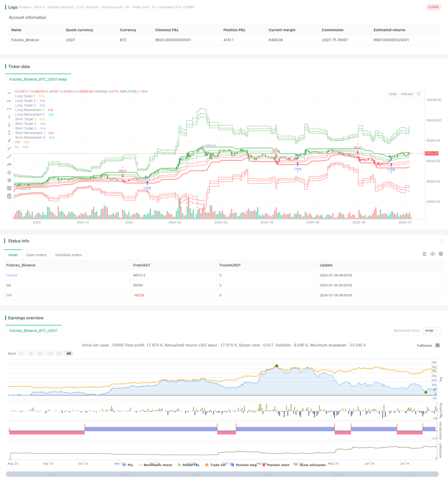Expand the chart with the fullscreen icon
Image resolution: width=448 pixels, height=484 pixels.
tap(419, 94)
